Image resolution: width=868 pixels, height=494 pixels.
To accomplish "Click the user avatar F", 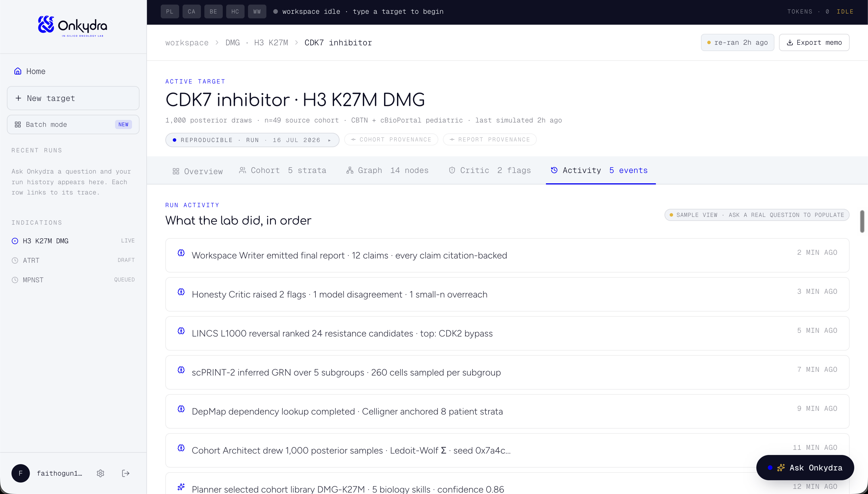I will tap(20, 473).
